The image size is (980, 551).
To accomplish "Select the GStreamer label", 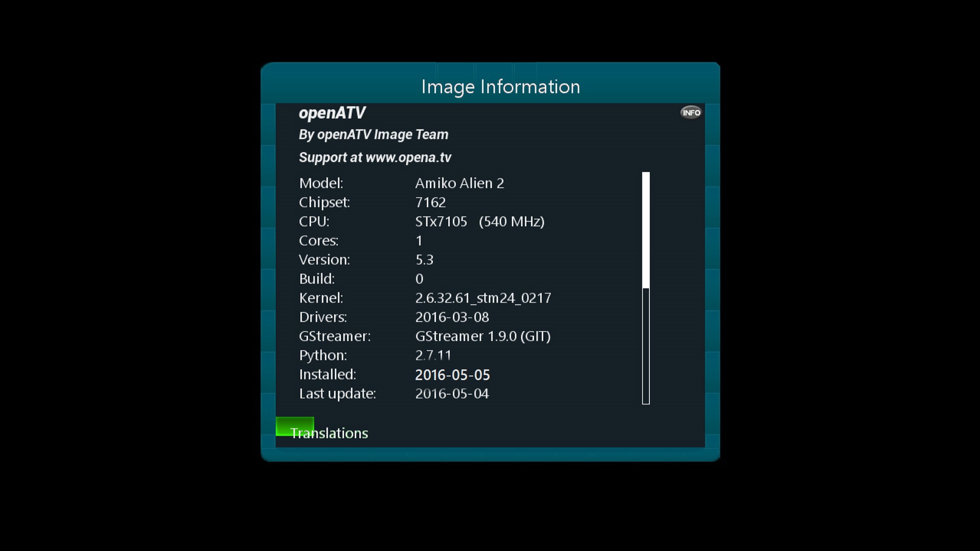I will coord(334,336).
